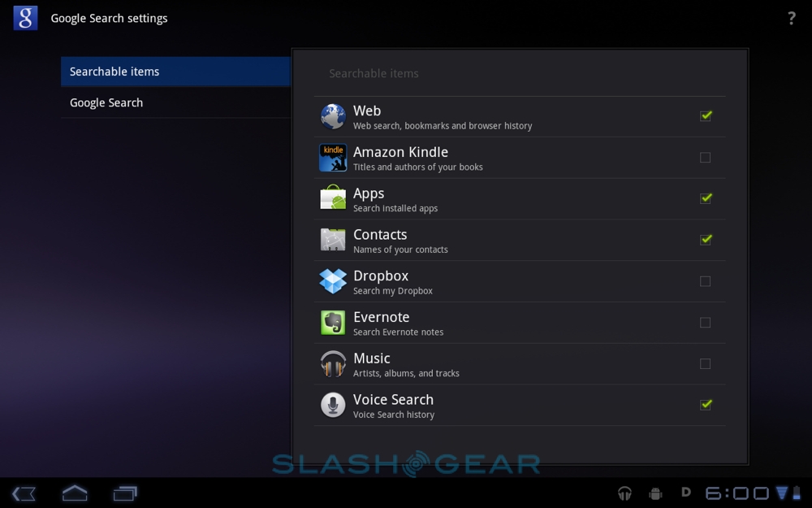Click the Amazon Kindle app icon

[333, 158]
